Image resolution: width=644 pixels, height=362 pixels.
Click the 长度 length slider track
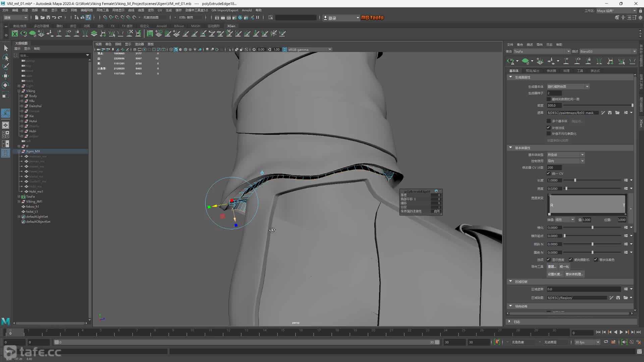coord(592,180)
